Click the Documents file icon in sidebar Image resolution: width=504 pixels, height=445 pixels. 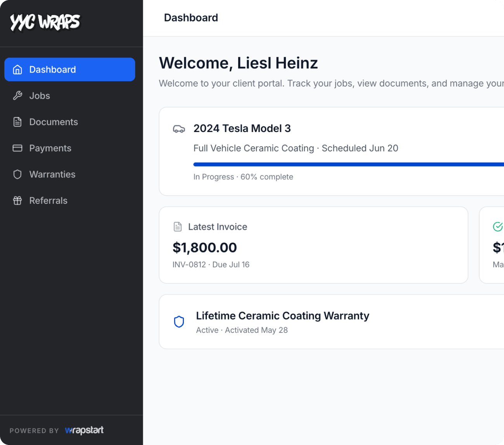(x=17, y=122)
